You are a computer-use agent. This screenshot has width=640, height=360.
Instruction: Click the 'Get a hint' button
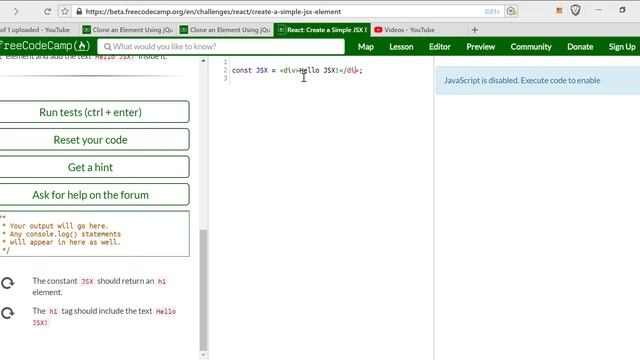tap(94, 167)
